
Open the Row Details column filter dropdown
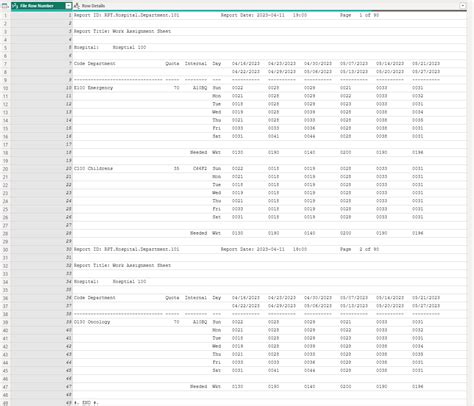pyautogui.click(x=462, y=6)
